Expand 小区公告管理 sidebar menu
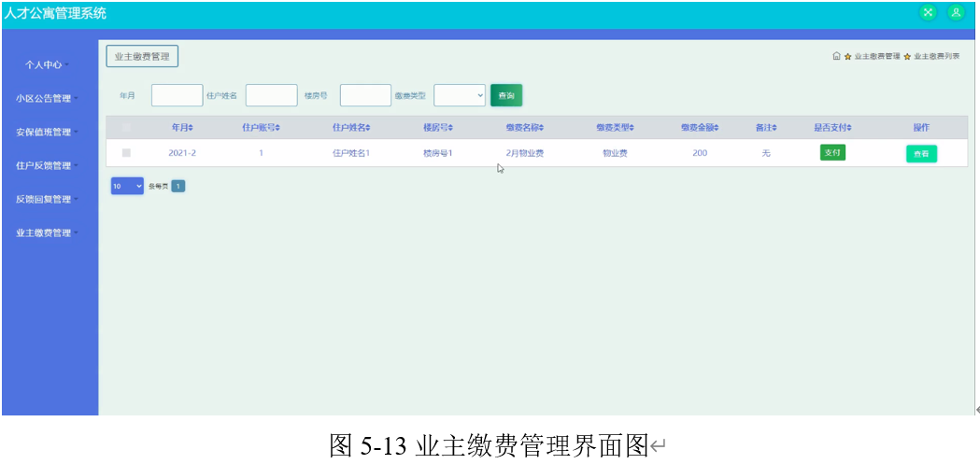The height and width of the screenshot is (464, 980). tap(47, 98)
